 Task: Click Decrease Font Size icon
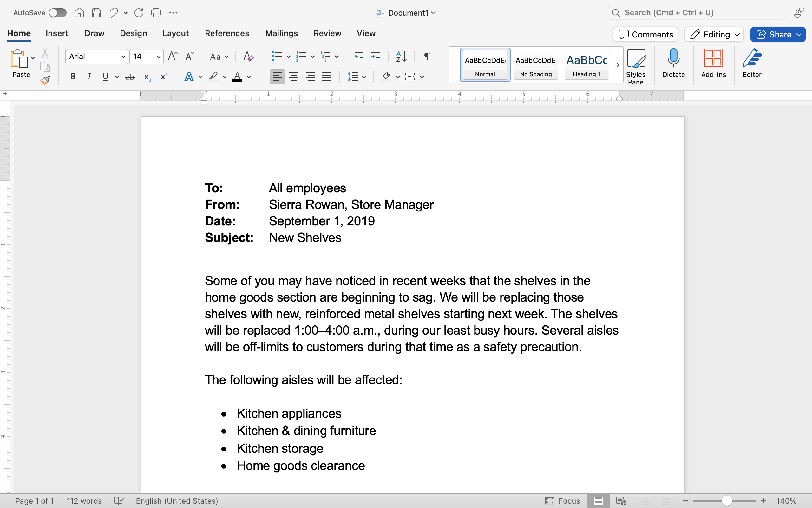190,56
